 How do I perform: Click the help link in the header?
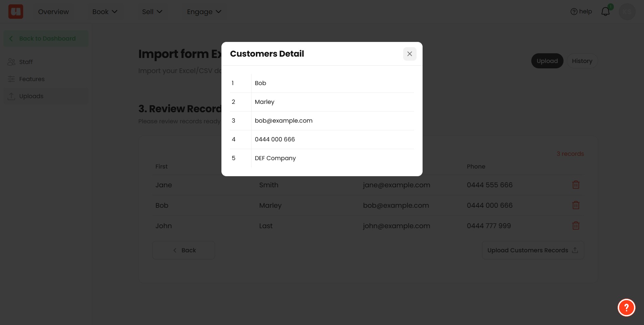coord(581,12)
